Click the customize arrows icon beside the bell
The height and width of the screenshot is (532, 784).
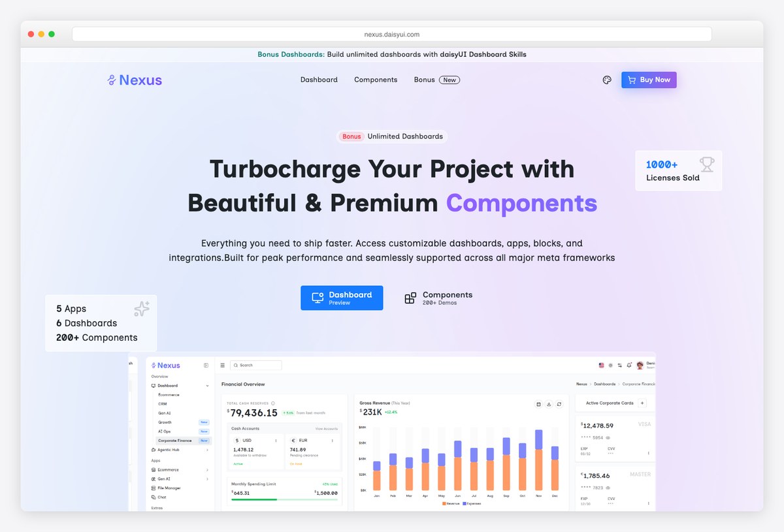click(x=619, y=366)
